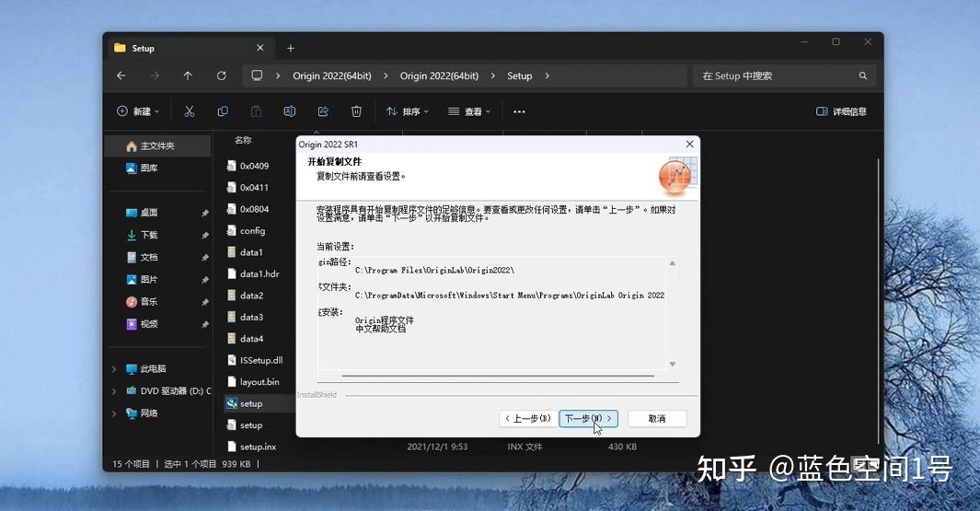980x511 pixels.
Task: Open 音乐 in the sidebar
Action: tap(149, 301)
